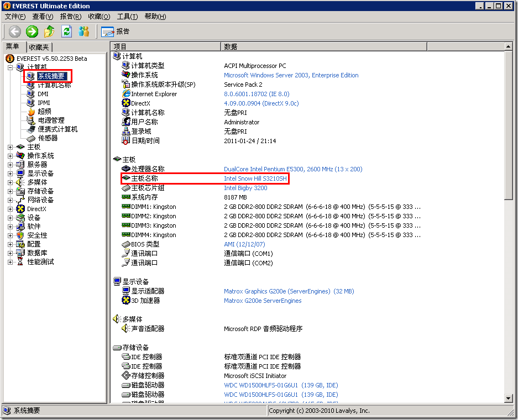The width and height of the screenshot is (518, 420).
Task: Select IPMI in the tree
Action: pyautogui.click(x=44, y=103)
